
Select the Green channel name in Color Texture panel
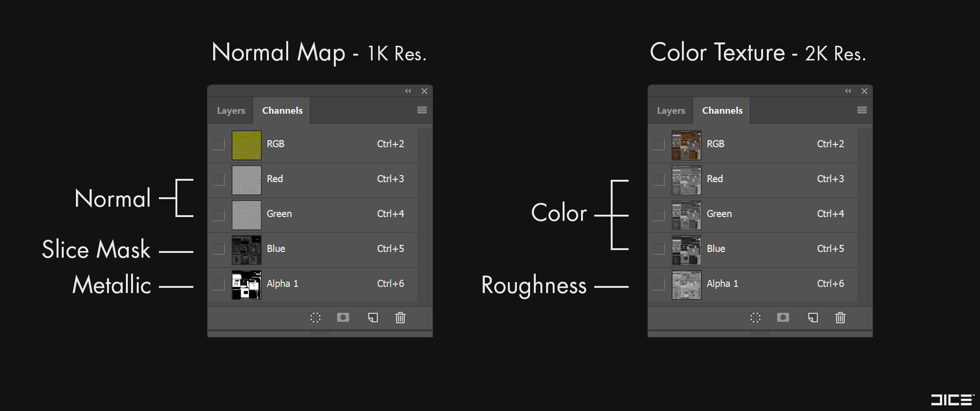point(719,214)
